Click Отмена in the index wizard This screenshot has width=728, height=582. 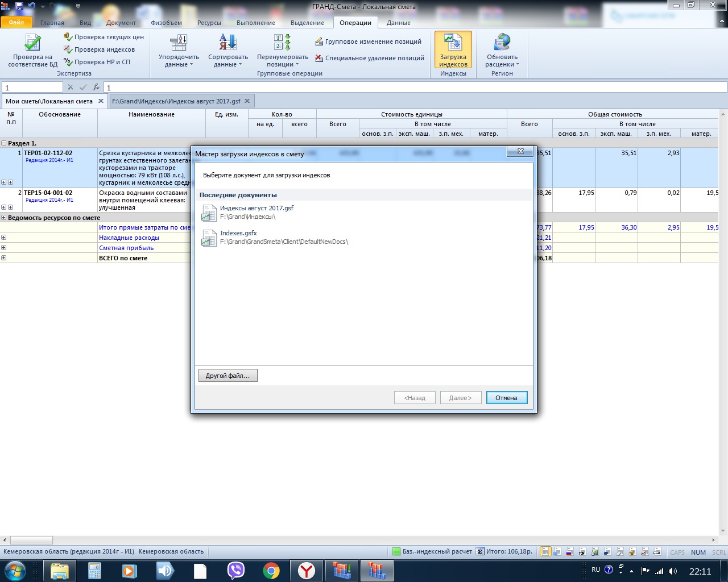coord(506,398)
